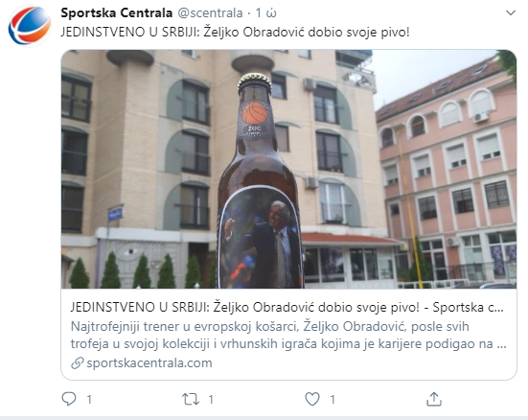Image resolution: width=528 pixels, height=420 pixels.
Task: Open sportskacentrala.com domain link
Action: click(149, 363)
